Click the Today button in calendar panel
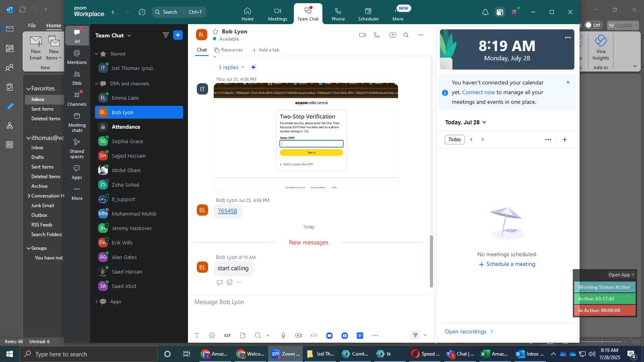The width and height of the screenshot is (644, 362). 455,140
